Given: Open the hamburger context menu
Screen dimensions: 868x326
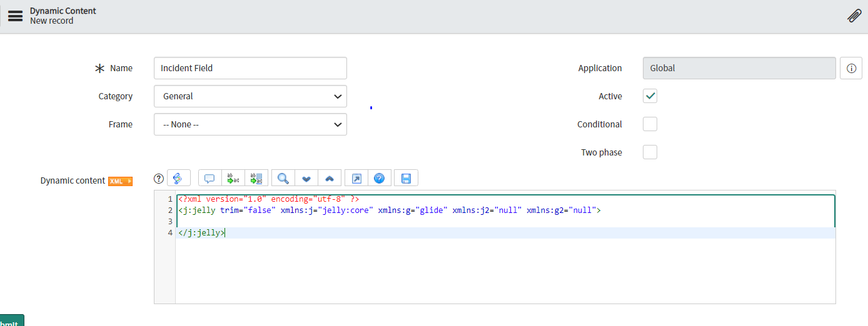Looking at the screenshot, I should (15, 16).
